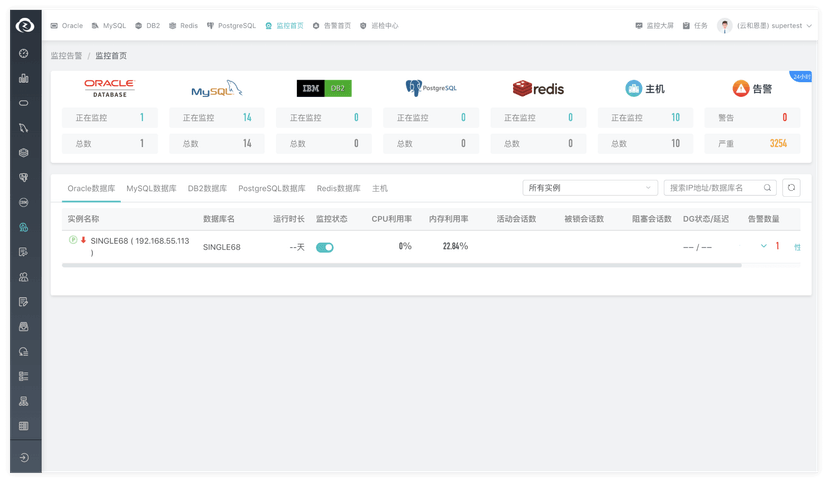Open the Oracle top navigation item
The image size is (828, 483).
(67, 25)
